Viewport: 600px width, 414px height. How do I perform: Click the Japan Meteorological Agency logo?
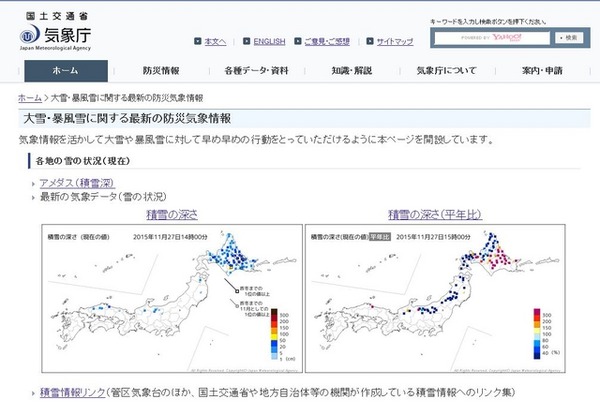click(x=55, y=37)
